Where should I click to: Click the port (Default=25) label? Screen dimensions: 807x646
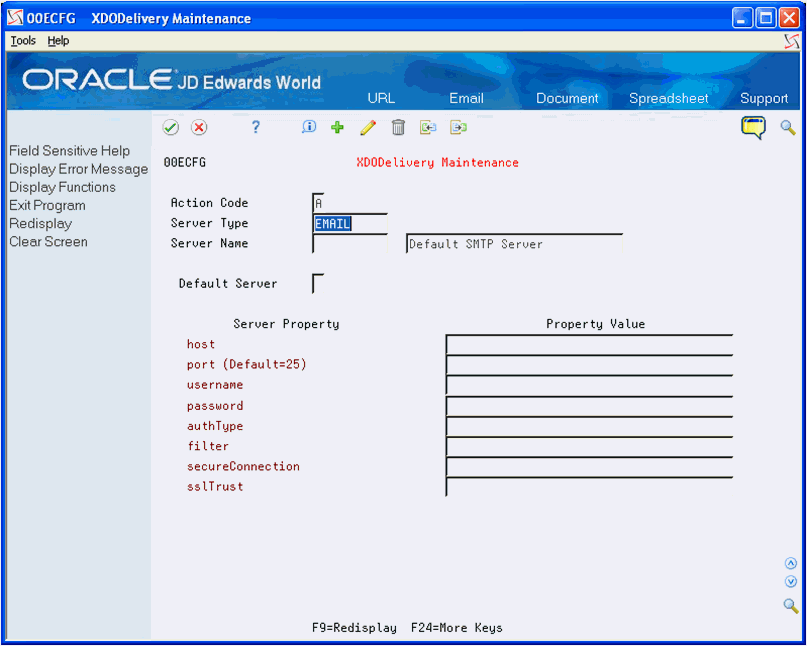click(247, 364)
